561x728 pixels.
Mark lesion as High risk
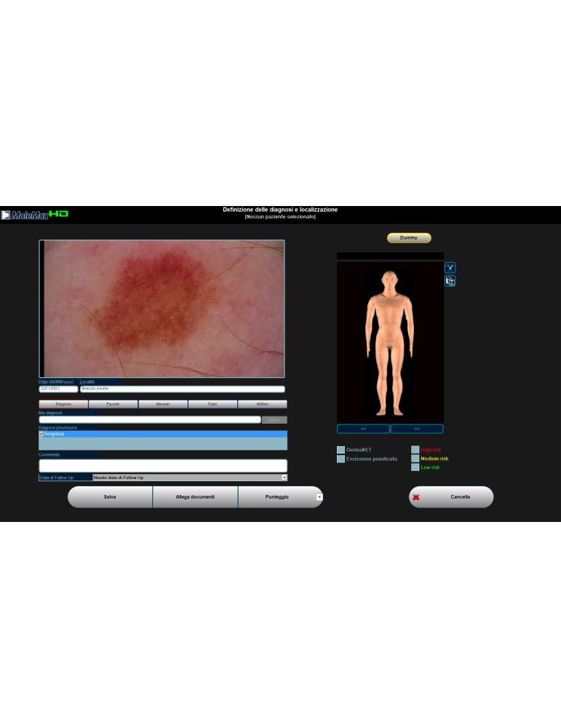[x=415, y=450]
